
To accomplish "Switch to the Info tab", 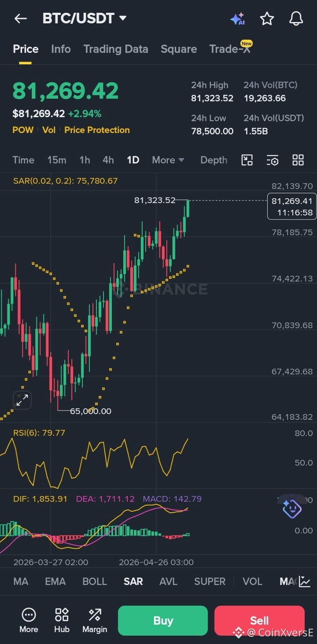I will pyautogui.click(x=61, y=49).
